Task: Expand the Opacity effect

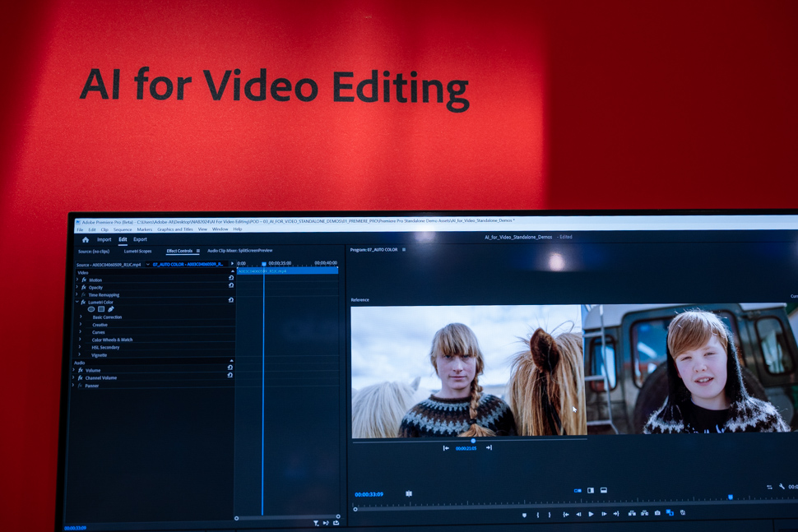Action: 77,287
